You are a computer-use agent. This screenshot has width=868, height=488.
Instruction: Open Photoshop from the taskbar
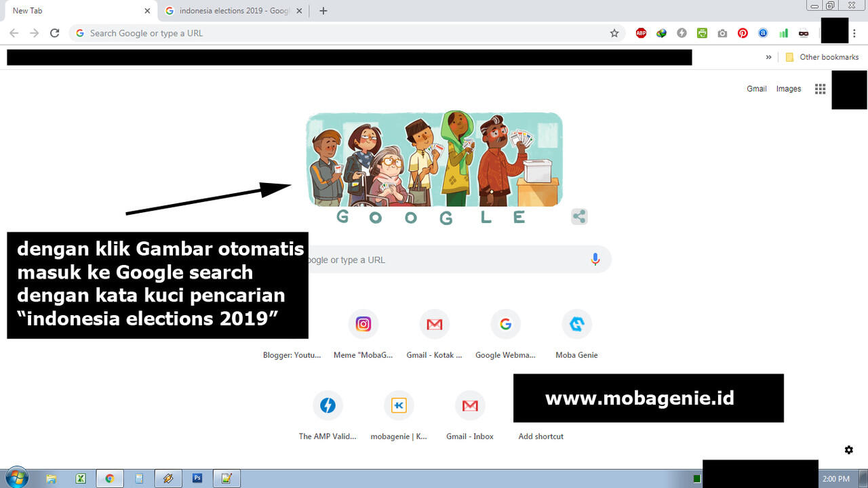[x=197, y=478]
